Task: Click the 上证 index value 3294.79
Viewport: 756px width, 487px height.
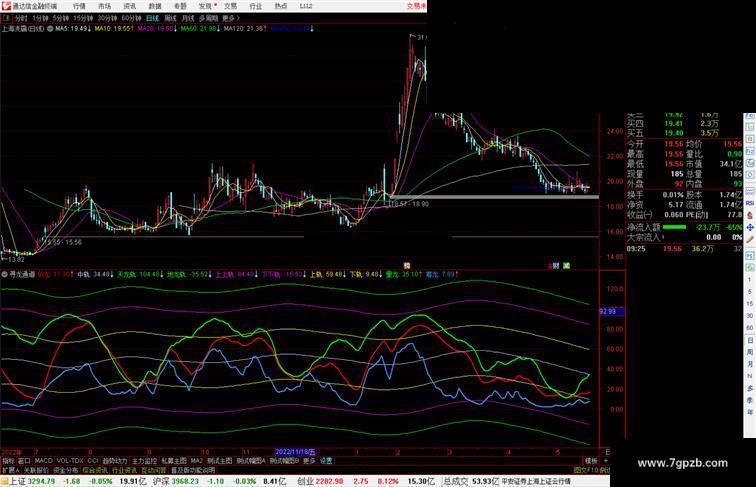Action: click(x=41, y=481)
